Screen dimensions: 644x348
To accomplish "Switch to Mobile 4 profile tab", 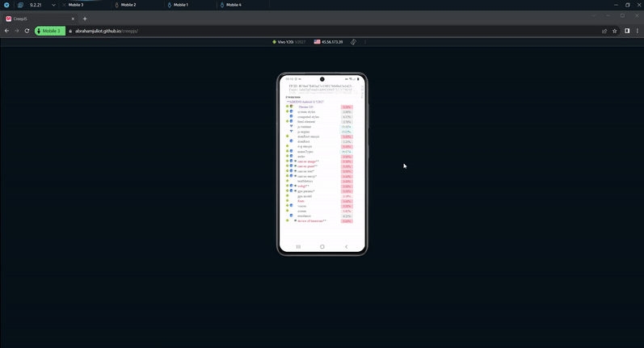I will click(x=233, y=5).
